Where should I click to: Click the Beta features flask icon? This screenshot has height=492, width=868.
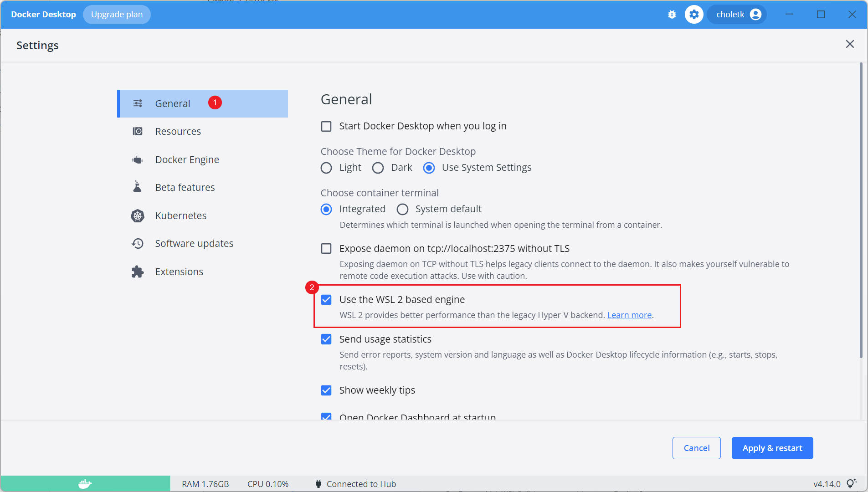click(138, 187)
